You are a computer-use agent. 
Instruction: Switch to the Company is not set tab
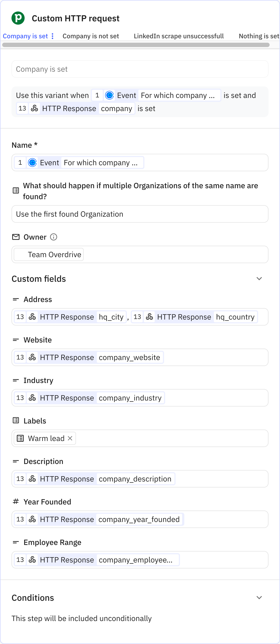click(90, 36)
